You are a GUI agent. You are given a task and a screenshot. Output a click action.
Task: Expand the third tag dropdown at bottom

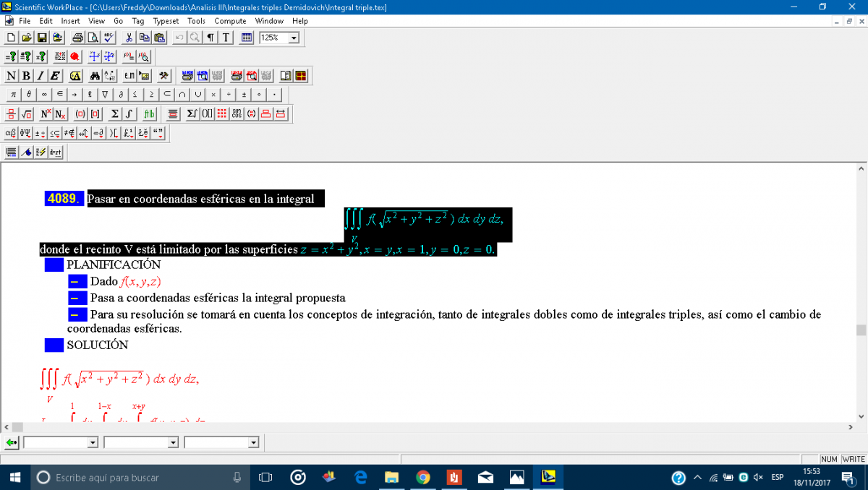(253, 442)
